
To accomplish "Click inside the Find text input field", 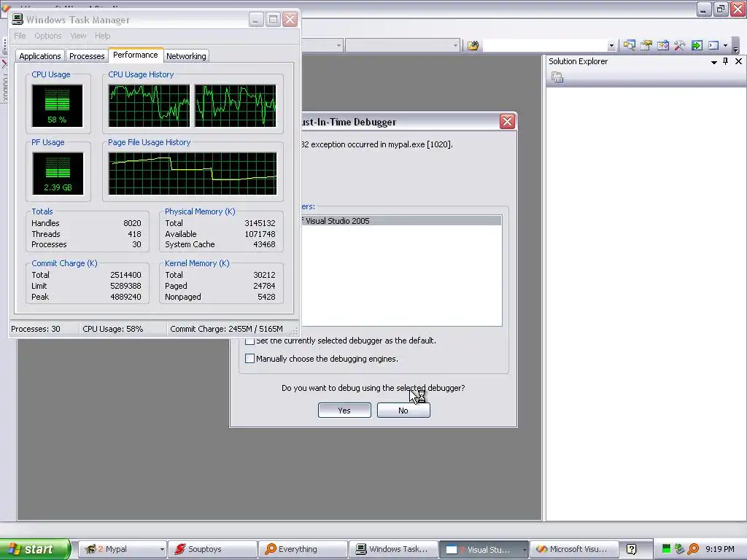I will click(545, 46).
